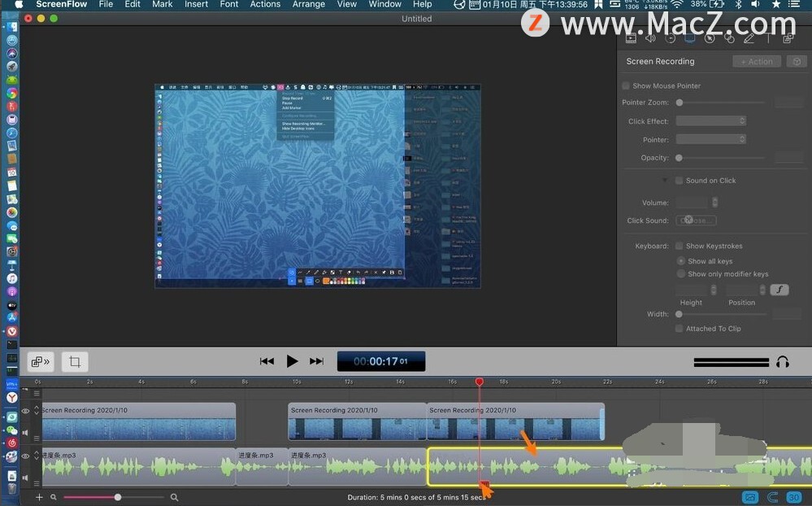Mute the Screen Recording track audio
Viewport: 812px width, 506px height.
click(25, 433)
